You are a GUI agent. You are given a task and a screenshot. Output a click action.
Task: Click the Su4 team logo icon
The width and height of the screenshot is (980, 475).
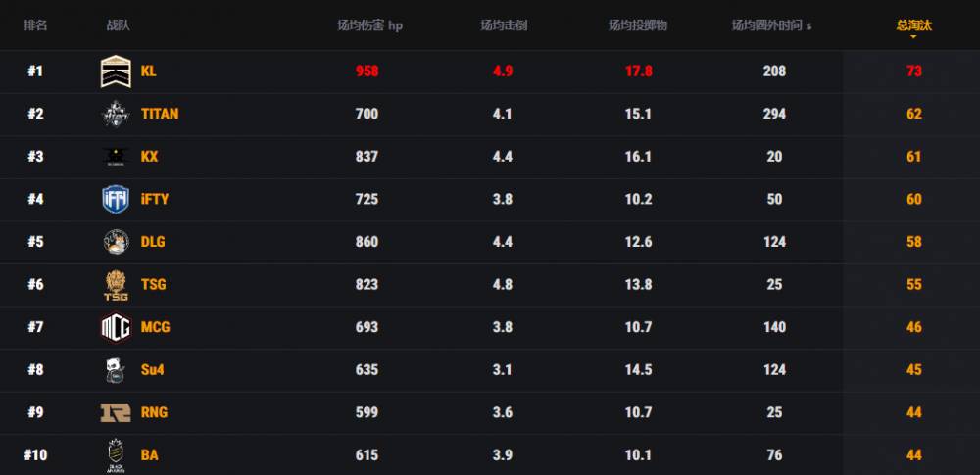click(x=116, y=370)
